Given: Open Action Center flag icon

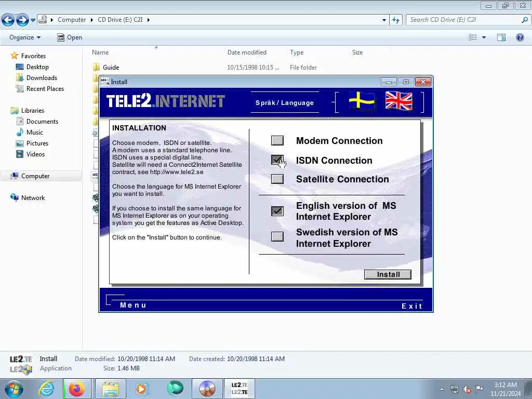Looking at the screenshot, I should 479,389.
